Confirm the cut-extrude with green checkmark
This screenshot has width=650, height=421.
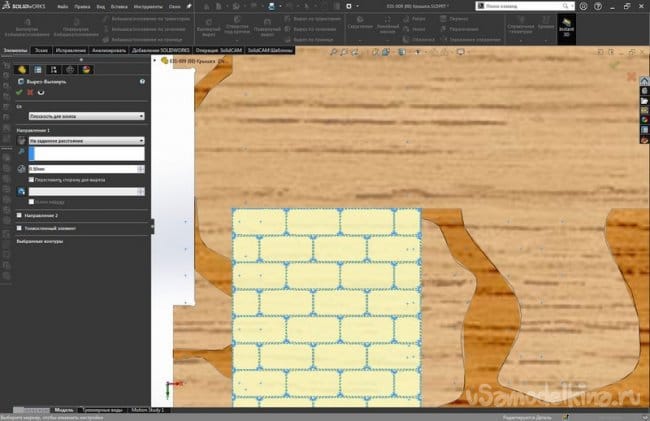click(x=20, y=92)
